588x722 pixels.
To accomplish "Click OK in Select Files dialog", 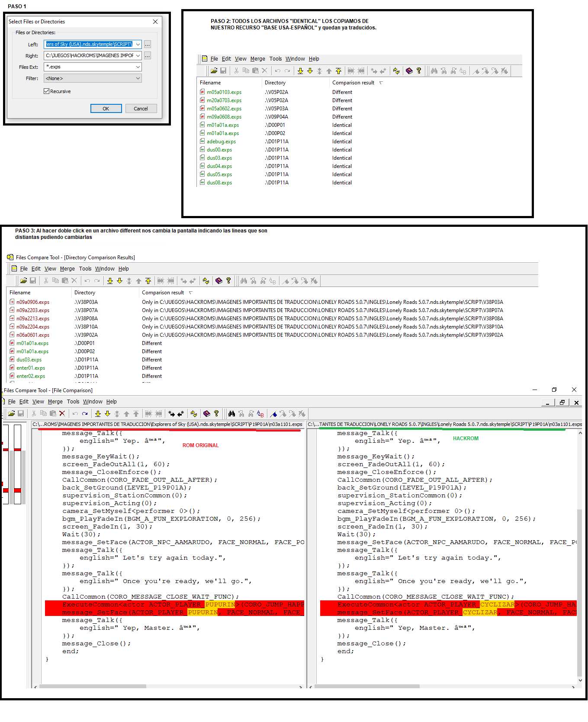I will tap(106, 109).
